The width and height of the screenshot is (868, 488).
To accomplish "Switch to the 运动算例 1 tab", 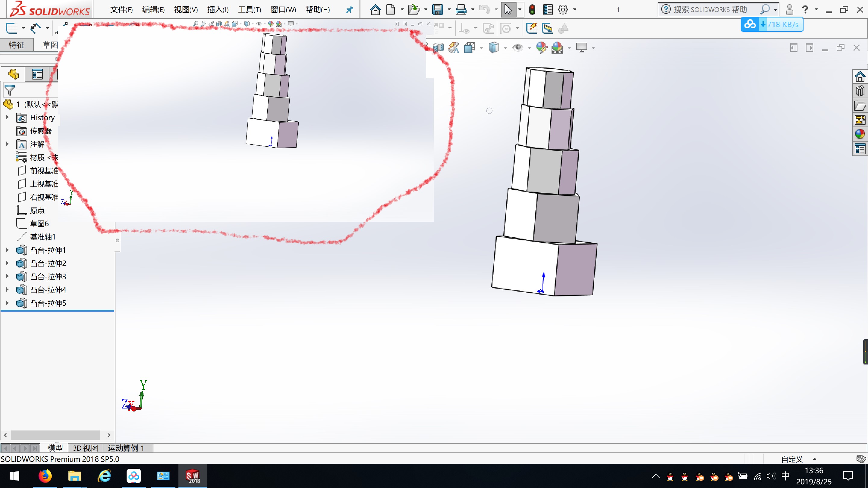I will [x=126, y=448].
